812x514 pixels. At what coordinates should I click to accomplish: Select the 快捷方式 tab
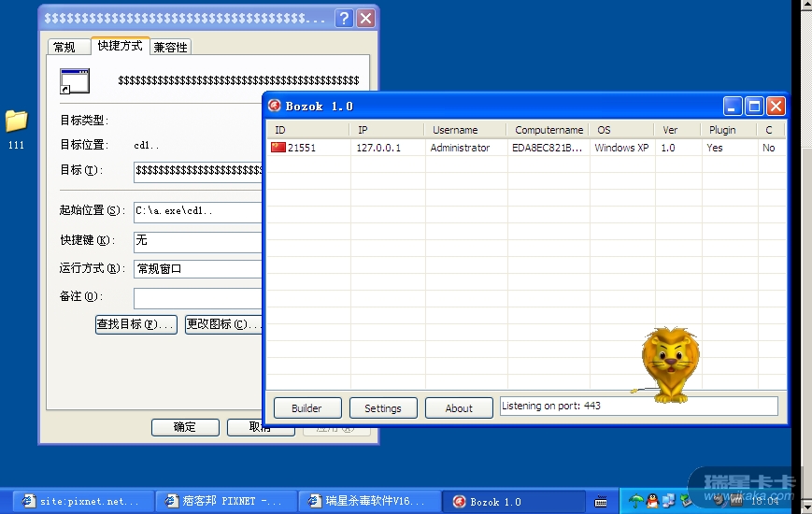click(121, 46)
